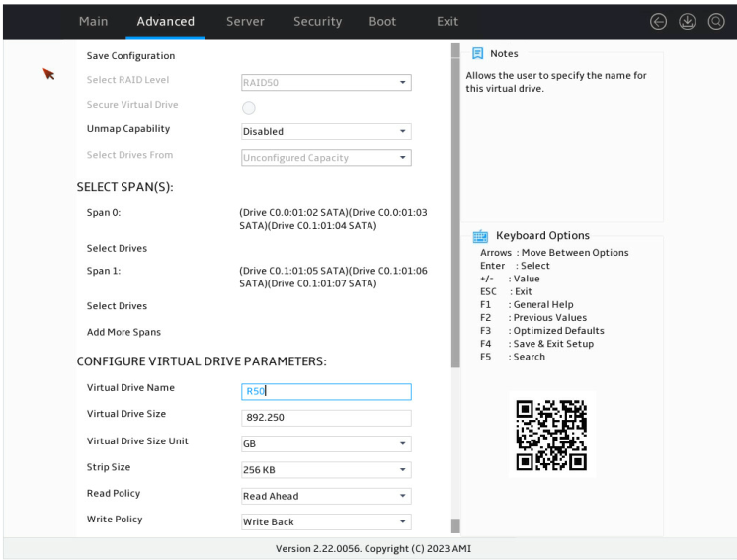
Task: Click Select Drives under Span 1
Action: point(117,306)
